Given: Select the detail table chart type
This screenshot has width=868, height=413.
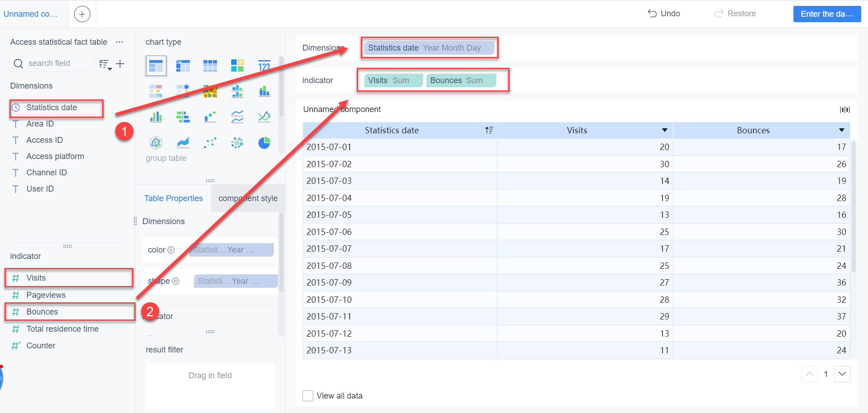Looking at the screenshot, I should [210, 66].
